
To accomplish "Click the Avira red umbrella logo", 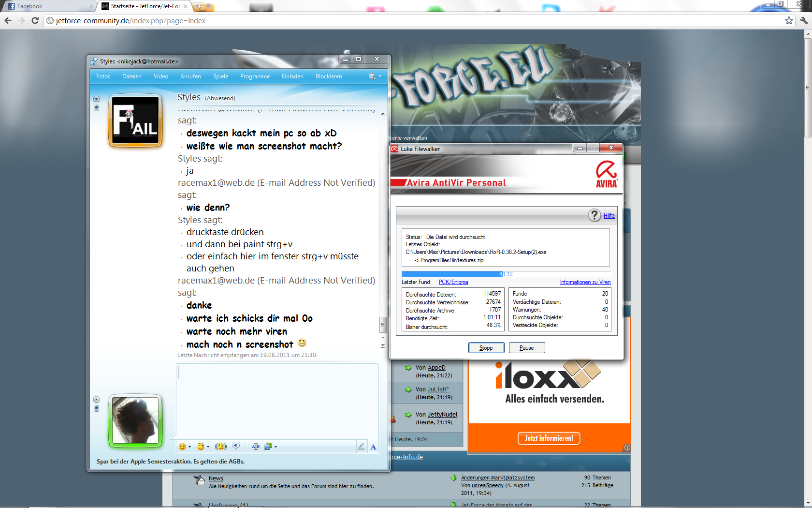I will (607, 174).
